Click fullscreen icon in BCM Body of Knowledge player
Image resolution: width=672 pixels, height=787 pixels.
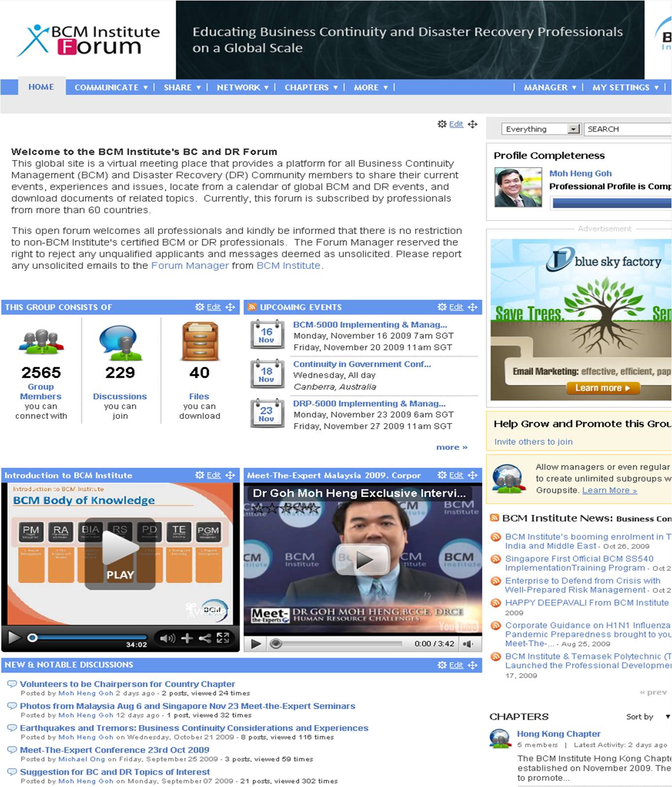click(x=223, y=638)
